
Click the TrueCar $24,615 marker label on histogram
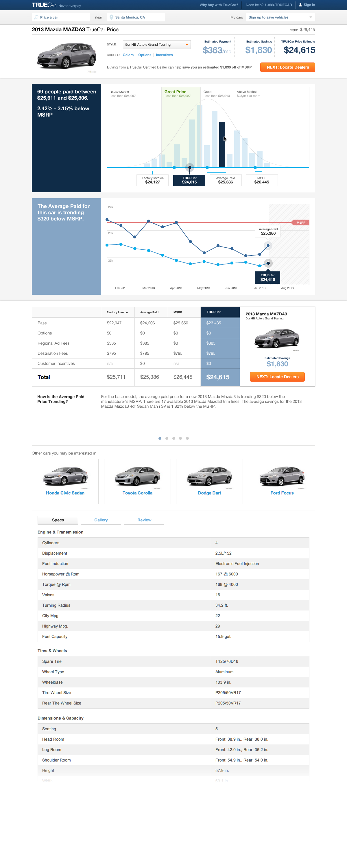(189, 180)
